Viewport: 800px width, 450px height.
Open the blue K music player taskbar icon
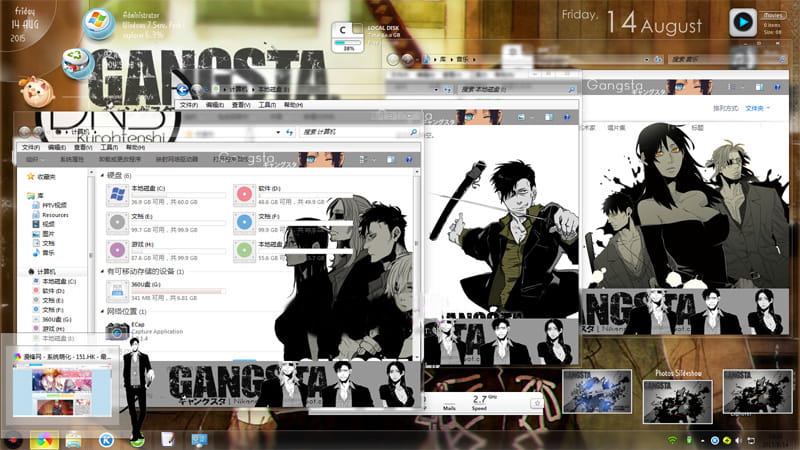[106, 440]
